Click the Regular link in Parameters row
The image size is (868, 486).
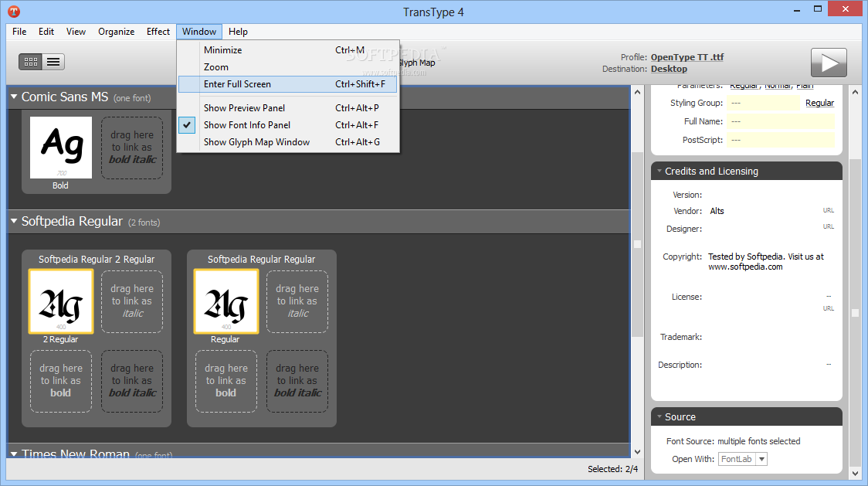(744, 86)
